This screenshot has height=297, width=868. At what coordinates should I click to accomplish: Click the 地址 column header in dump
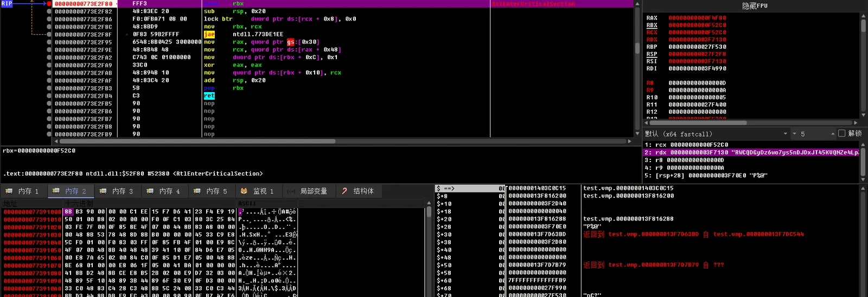tap(32, 203)
